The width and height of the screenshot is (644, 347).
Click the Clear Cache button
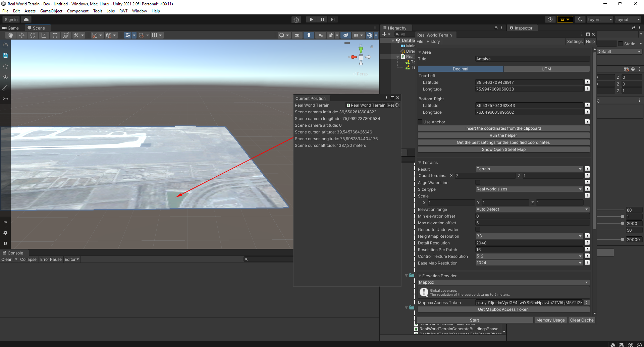click(x=582, y=320)
